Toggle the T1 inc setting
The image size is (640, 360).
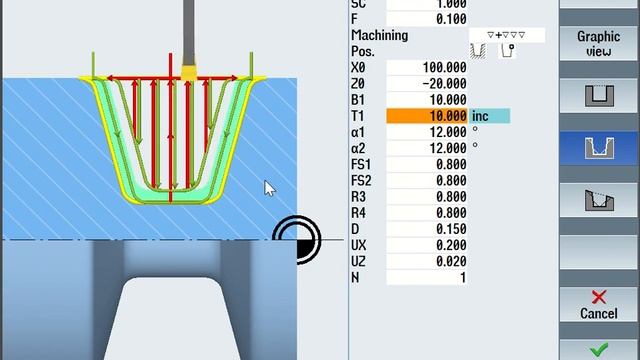point(489,116)
